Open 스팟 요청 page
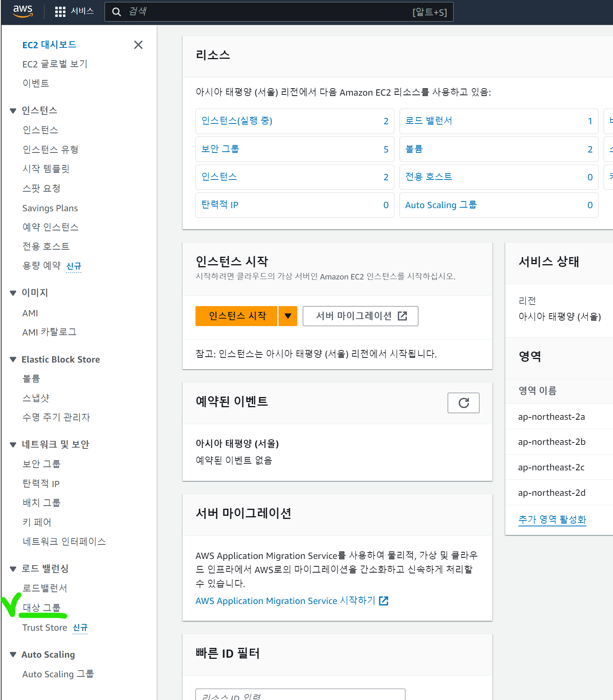613x700 pixels. tap(42, 188)
